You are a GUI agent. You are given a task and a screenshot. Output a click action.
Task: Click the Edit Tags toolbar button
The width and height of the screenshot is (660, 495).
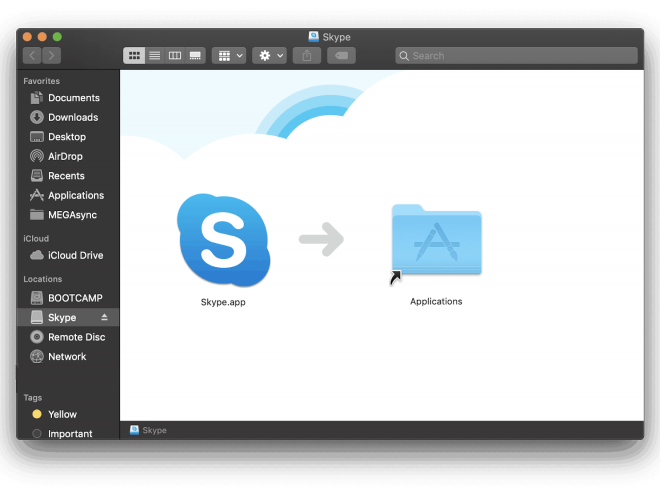[341, 56]
